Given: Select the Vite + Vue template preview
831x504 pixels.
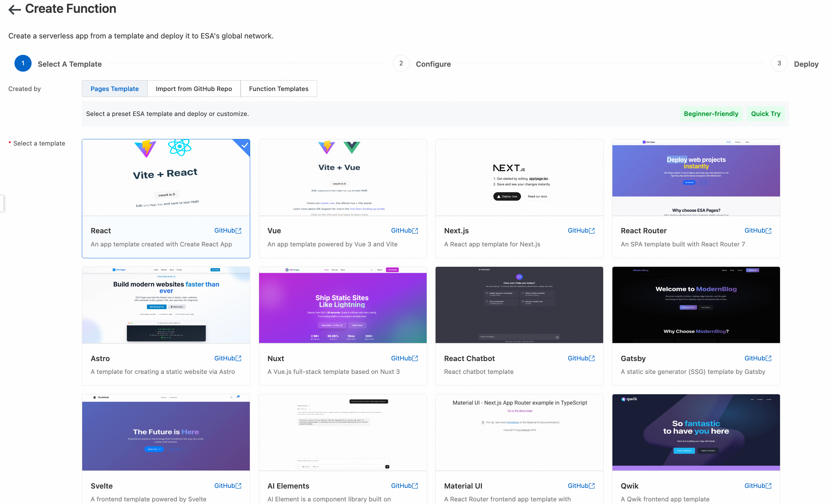Looking at the screenshot, I should click(x=343, y=177).
